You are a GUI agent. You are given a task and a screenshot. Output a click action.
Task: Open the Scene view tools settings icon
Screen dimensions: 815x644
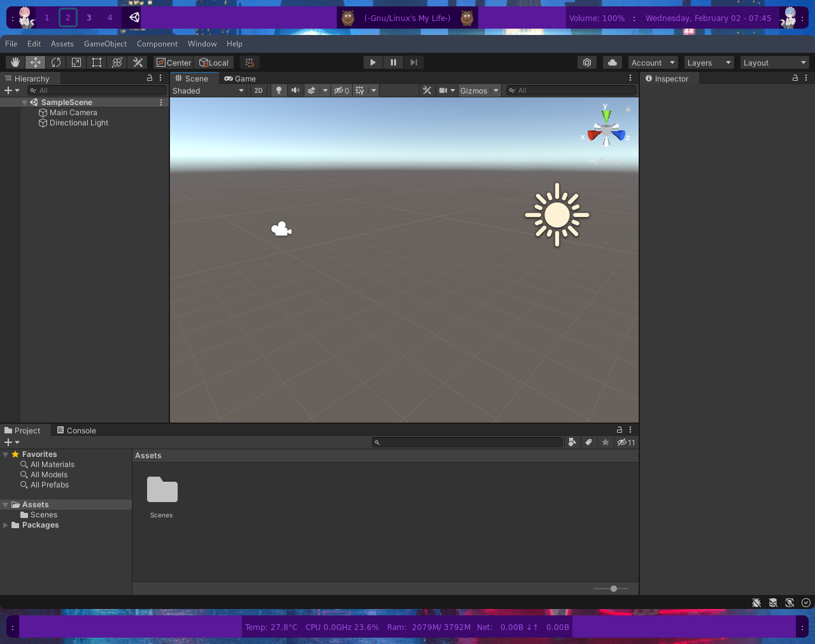point(427,90)
